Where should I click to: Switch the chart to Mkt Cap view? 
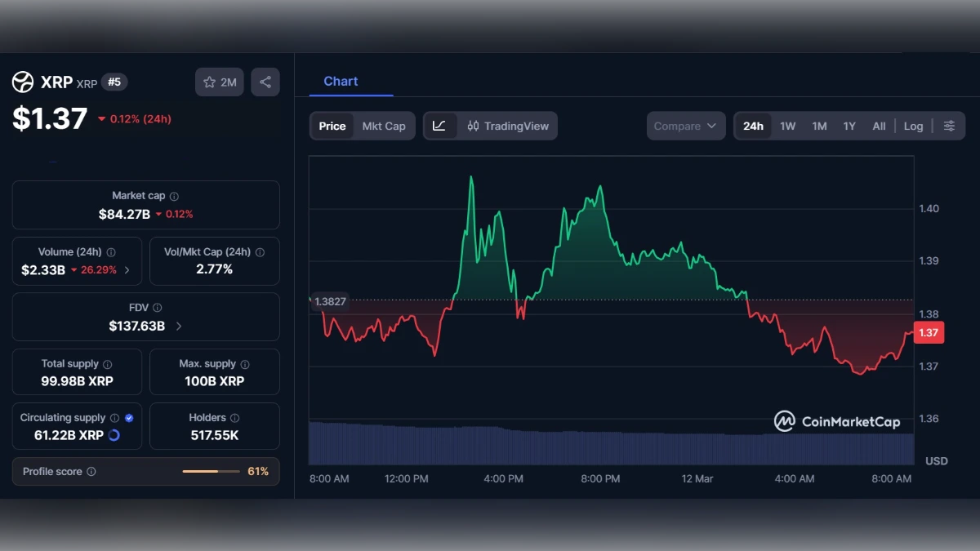point(384,126)
